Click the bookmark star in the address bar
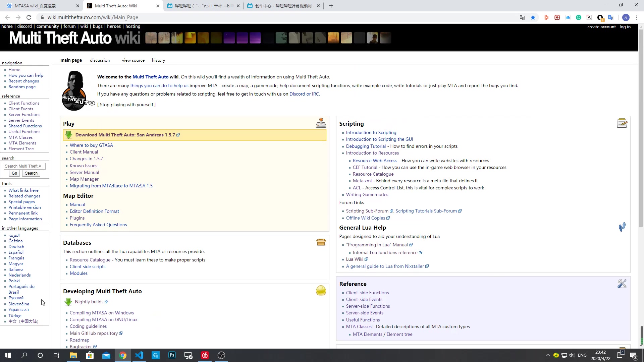644x362 pixels. pos(533,17)
